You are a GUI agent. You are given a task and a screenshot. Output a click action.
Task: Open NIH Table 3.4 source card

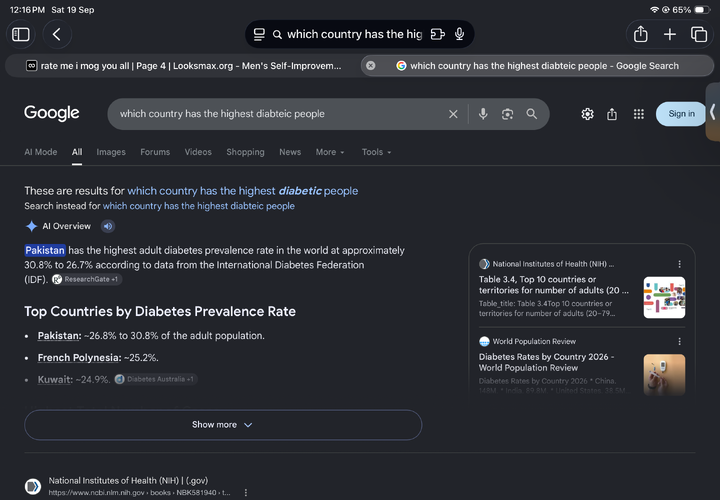pyautogui.click(x=554, y=285)
